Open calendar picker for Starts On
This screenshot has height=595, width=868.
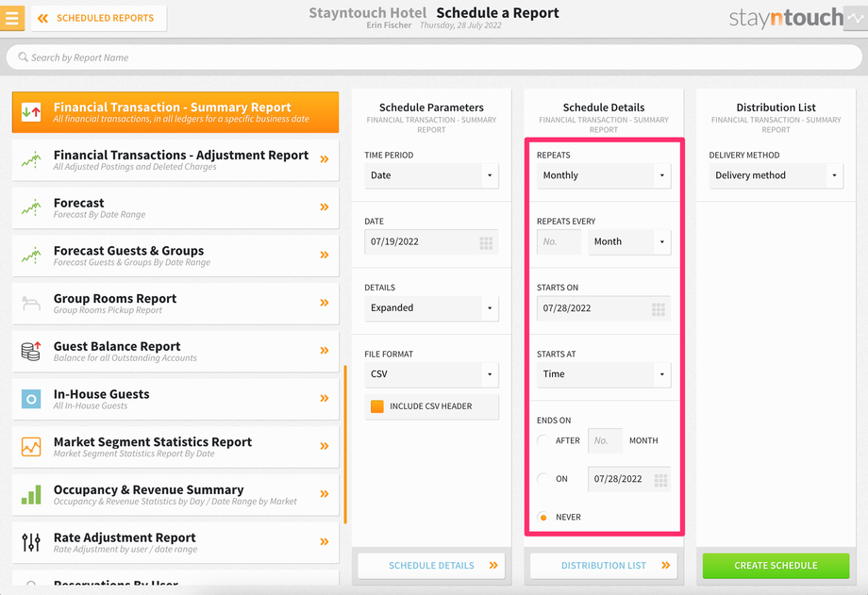tap(659, 309)
